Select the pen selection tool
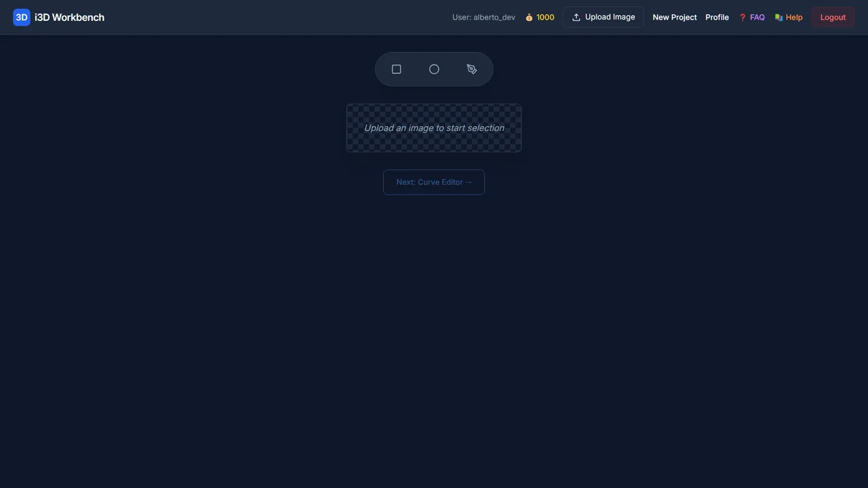 tap(472, 69)
